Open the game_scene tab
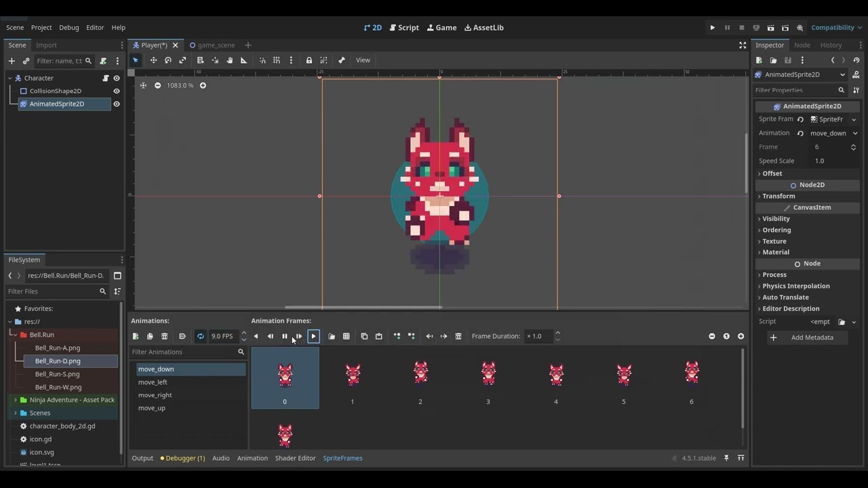The image size is (868, 488). pos(212,45)
